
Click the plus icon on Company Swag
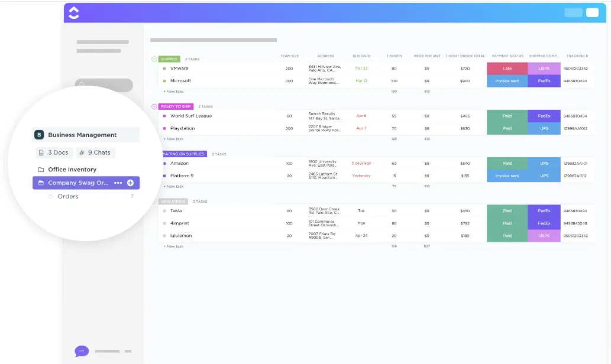tap(131, 183)
